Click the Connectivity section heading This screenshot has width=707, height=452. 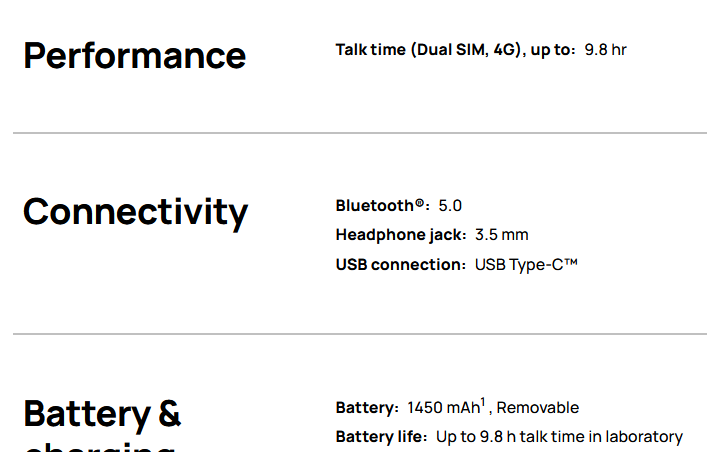135,212
